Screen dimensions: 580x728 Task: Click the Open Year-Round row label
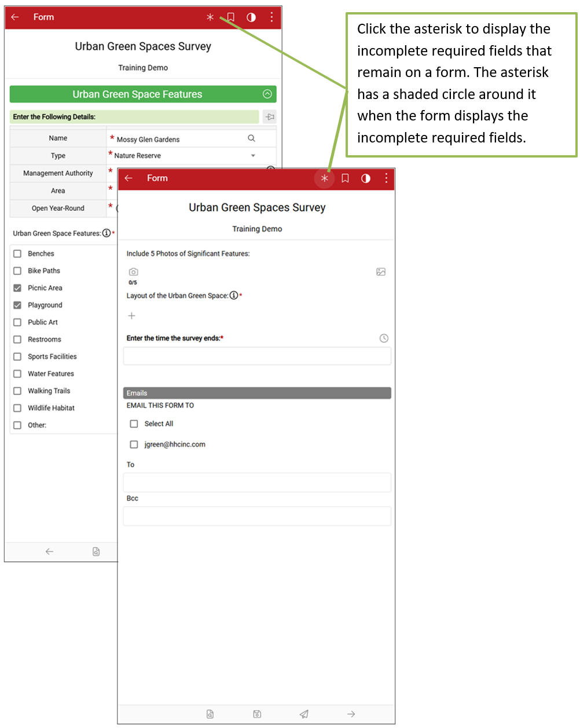[58, 208]
